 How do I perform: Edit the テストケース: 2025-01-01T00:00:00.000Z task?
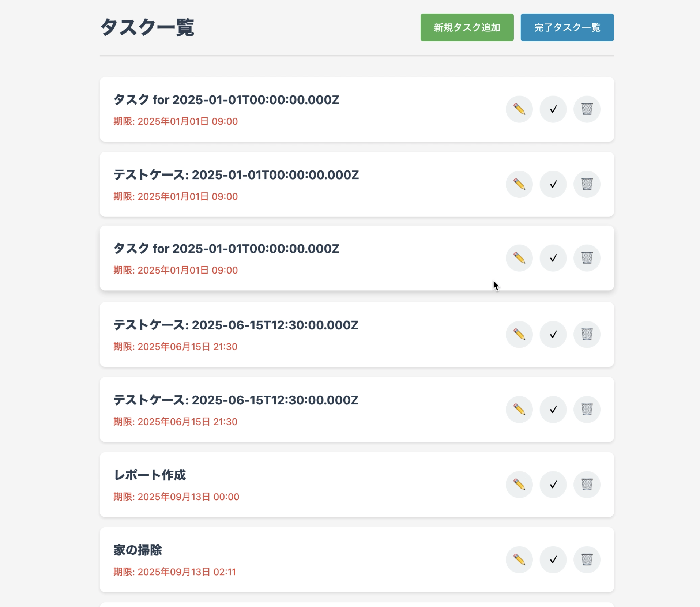coord(519,184)
